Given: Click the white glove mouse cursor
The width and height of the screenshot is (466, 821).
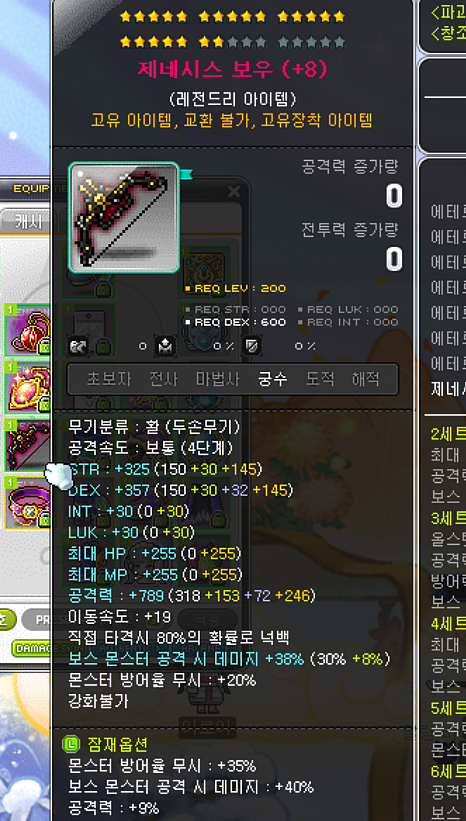Looking at the screenshot, I should pos(59,475).
